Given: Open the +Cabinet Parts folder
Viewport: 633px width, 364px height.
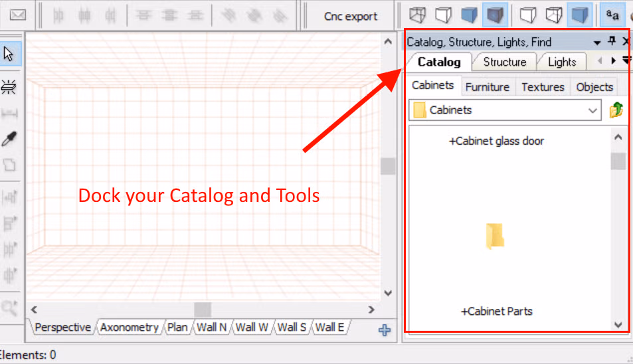Looking at the screenshot, I should coord(497,312).
